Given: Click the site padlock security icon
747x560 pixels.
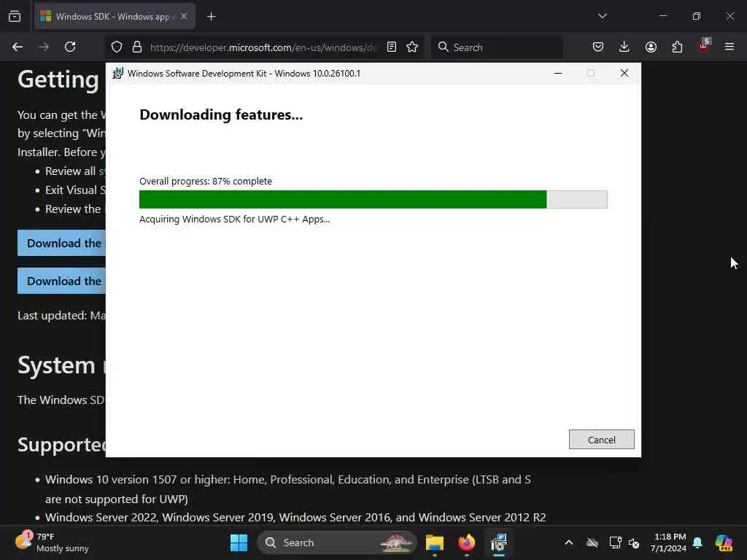Looking at the screenshot, I should (137, 47).
